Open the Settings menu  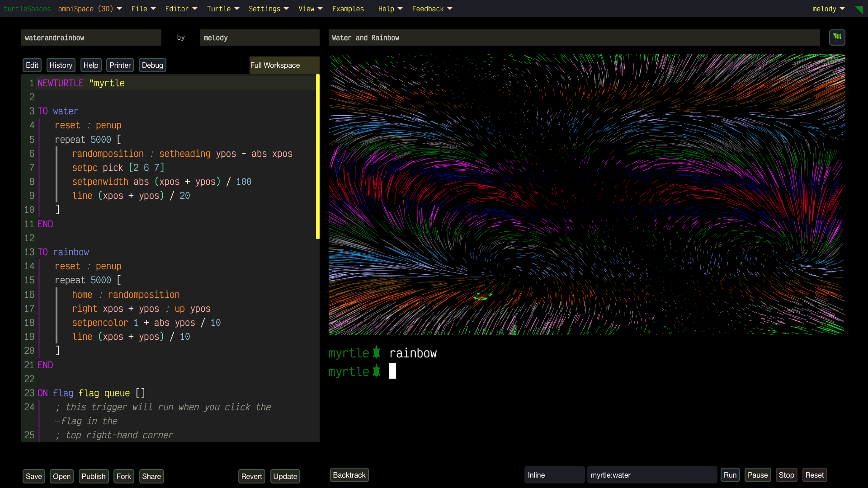coord(268,9)
